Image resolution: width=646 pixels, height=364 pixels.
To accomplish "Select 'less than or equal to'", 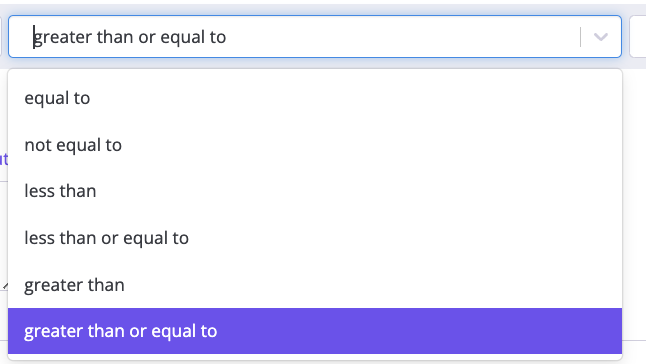I will point(315,238).
